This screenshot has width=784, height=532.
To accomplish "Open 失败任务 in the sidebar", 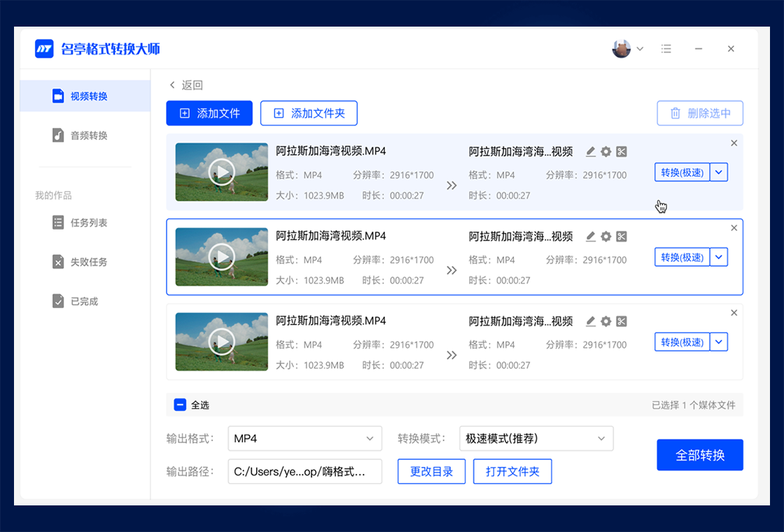I will [88, 262].
